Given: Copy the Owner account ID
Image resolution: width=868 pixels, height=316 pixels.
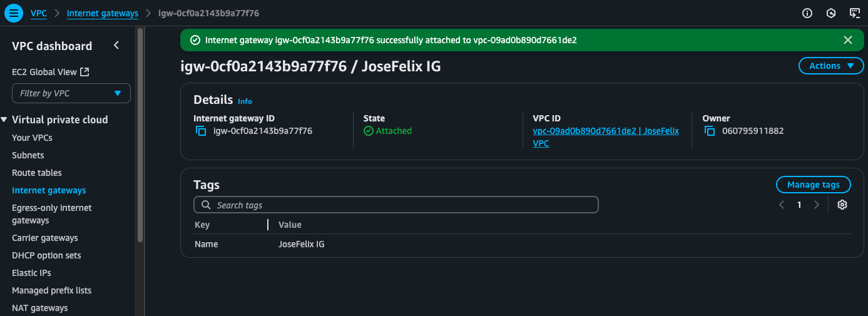Looking at the screenshot, I should [x=709, y=131].
